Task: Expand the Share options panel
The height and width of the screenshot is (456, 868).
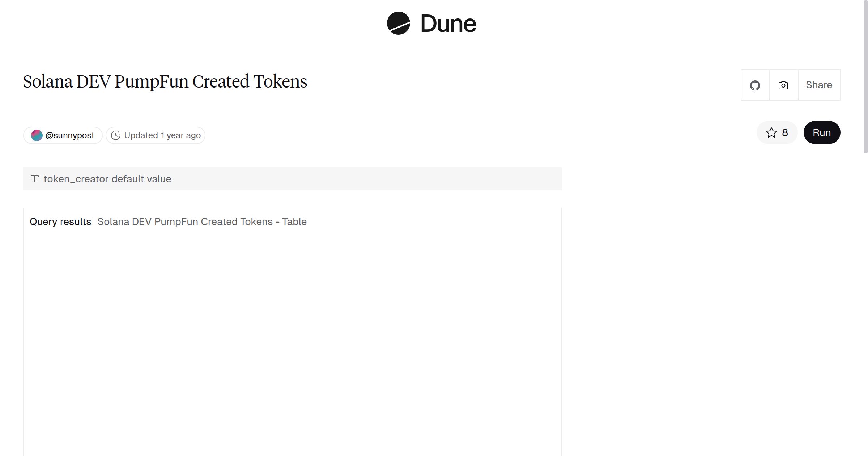Action: (819, 85)
